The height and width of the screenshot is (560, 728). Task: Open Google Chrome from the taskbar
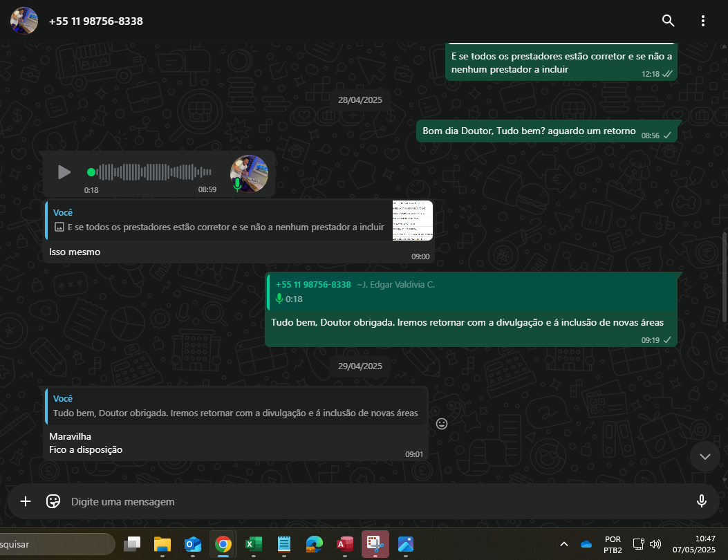tap(223, 544)
